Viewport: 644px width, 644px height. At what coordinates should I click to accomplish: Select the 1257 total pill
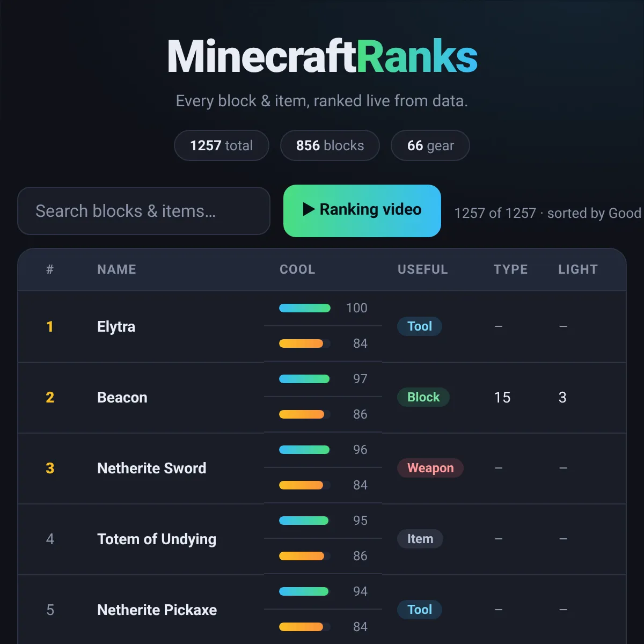pyautogui.click(x=222, y=145)
